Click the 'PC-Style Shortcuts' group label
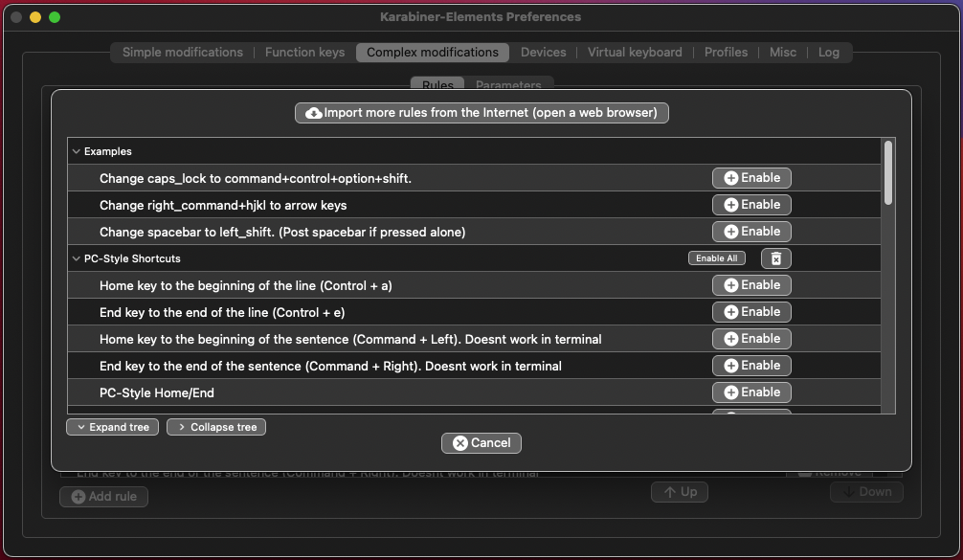 (132, 258)
